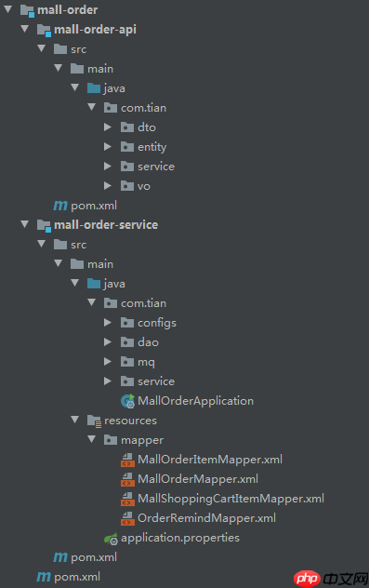Expand the dao package

click(x=108, y=342)
